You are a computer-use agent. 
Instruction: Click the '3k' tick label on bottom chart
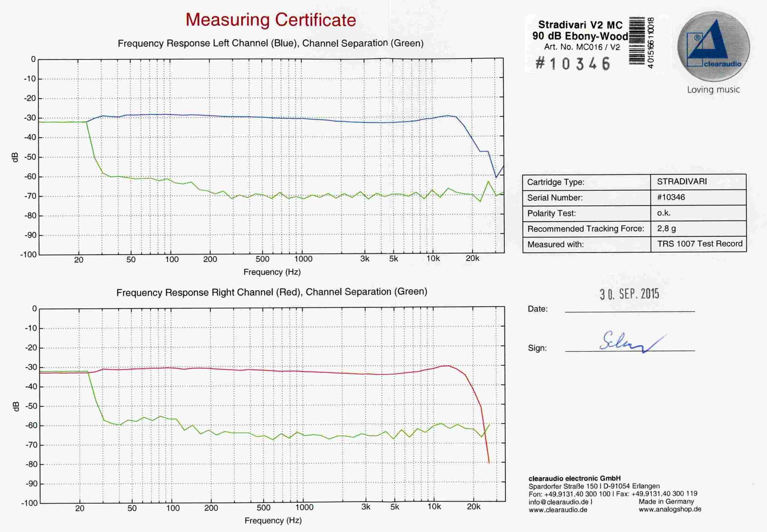point(366,507)
